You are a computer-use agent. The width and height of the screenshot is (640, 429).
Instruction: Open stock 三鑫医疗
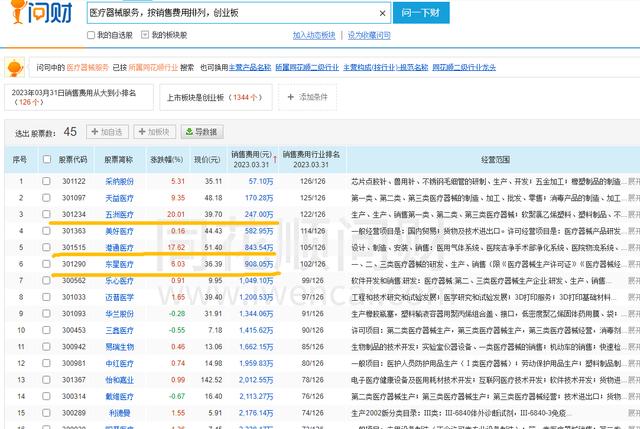click(x=119, y=330)
